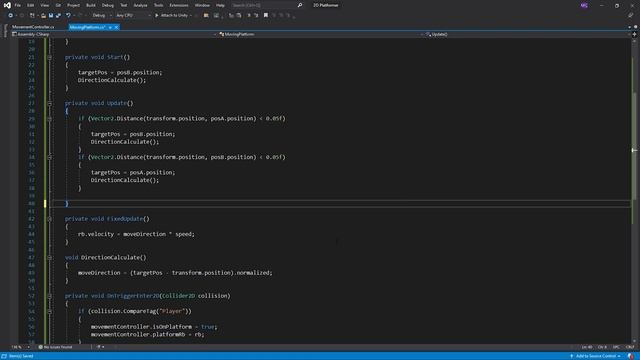Screen dimensions: 640x360
Task: Click the open tabs overflow dropdown arrow
Action: pos(629,27)
